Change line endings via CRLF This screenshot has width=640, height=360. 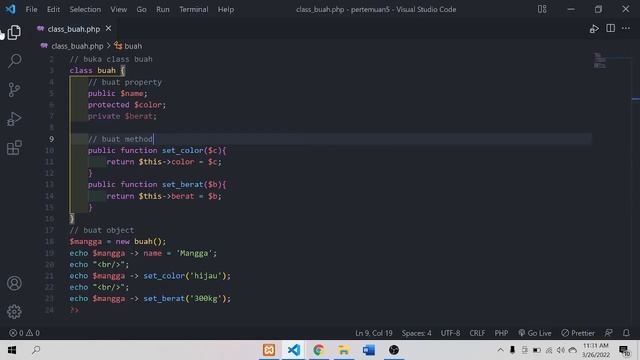(477, 333)
